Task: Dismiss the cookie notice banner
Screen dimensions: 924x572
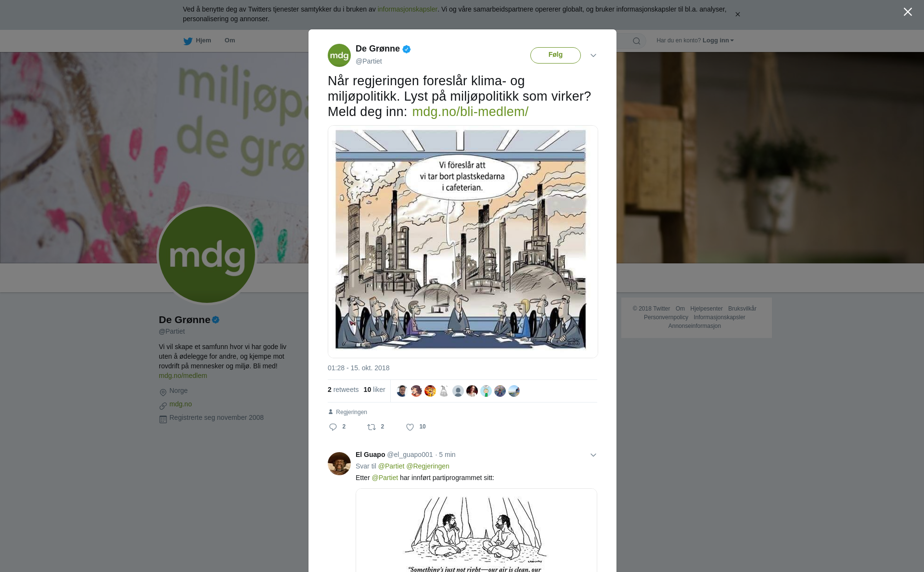Action: click(737, 14)
